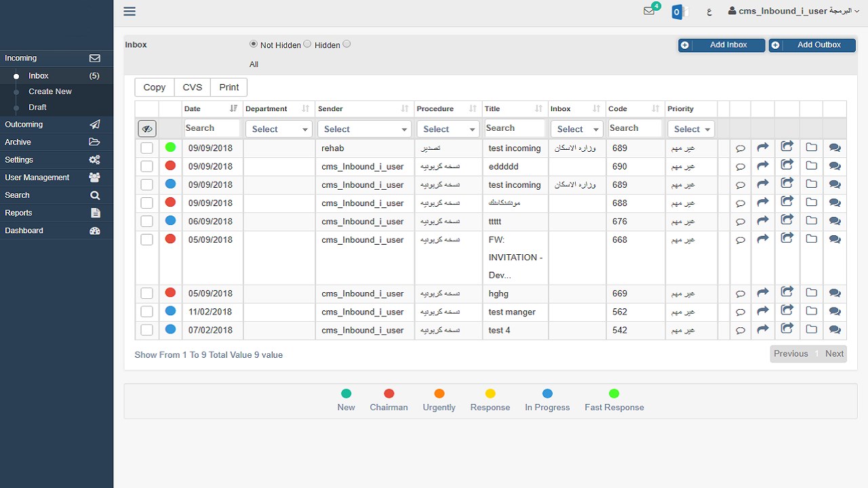868x488 pixels.
Task: Click the Print button
Action: pos(229,87)
